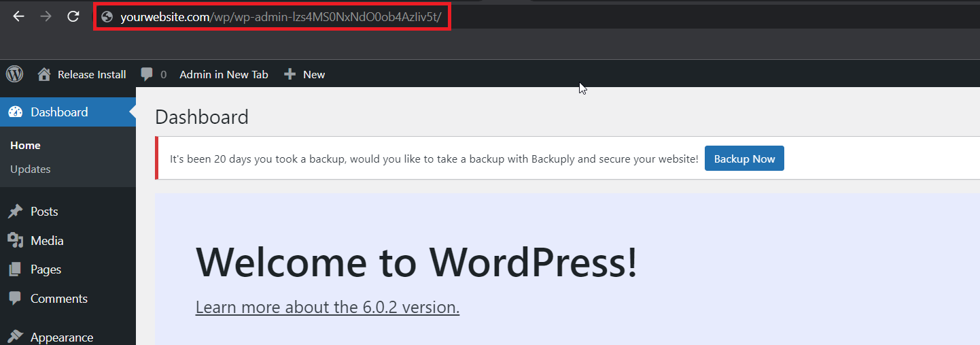This screenshot has height=345, width=980.
Task: Click the Backup Now button
Action: point(744,159)
